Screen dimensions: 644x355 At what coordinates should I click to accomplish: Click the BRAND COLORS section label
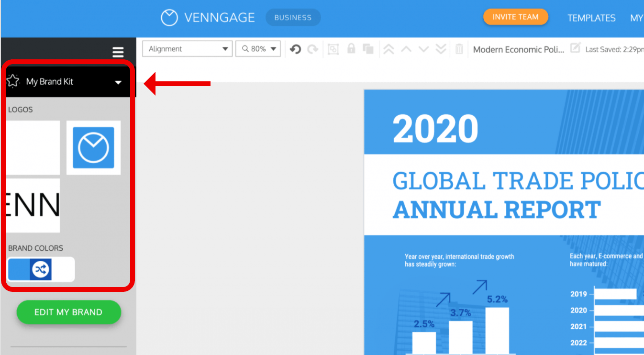[x=35, y=248]
